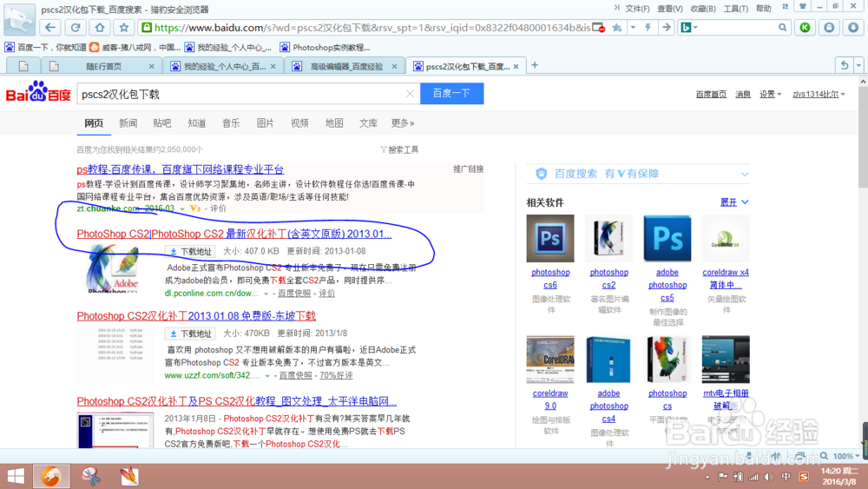Switch to the 高级编辑器_百度经验 tab
Image resolution: width=868 pixels, height=489 pixels.
345,67
